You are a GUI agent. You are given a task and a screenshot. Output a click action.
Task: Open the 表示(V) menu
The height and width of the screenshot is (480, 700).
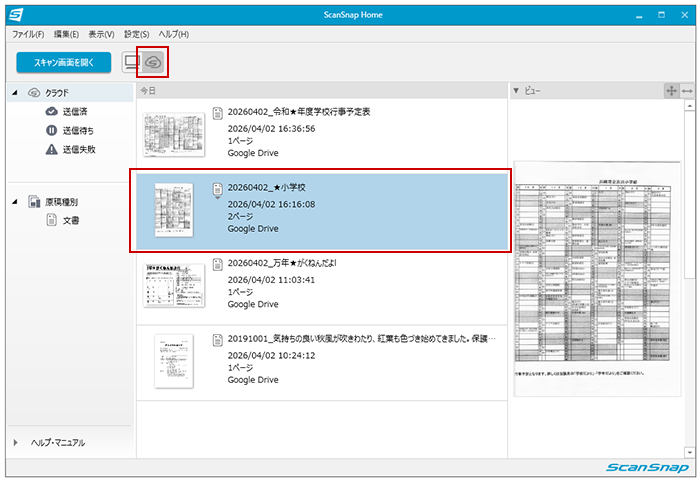pos(101,34)
